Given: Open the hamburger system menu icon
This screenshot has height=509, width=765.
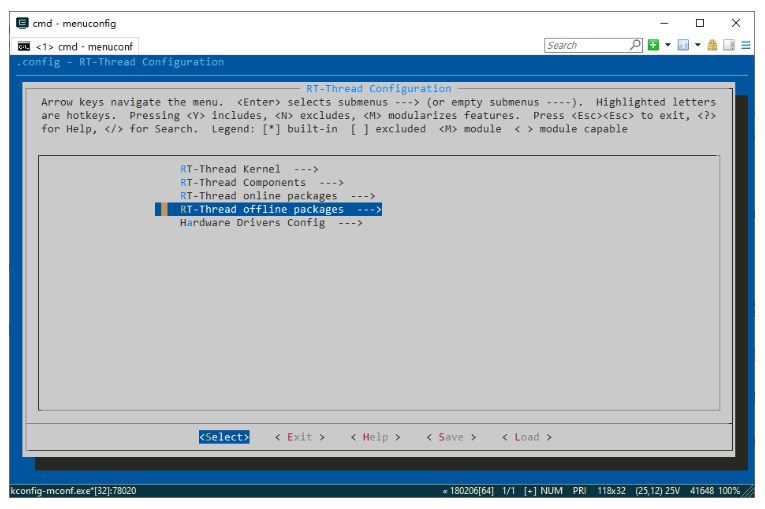Looking at the screenshot, I should (x=745, y=45).
